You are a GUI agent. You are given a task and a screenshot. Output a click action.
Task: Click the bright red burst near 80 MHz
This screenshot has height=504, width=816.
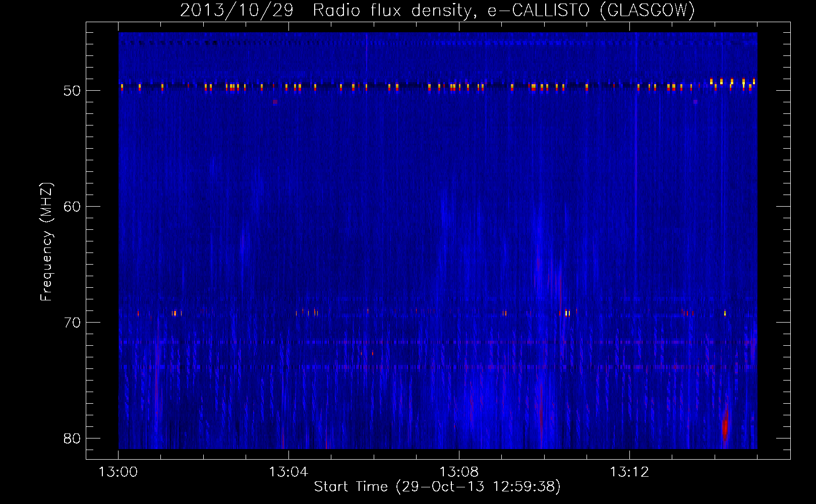click(x=725, y=425)
